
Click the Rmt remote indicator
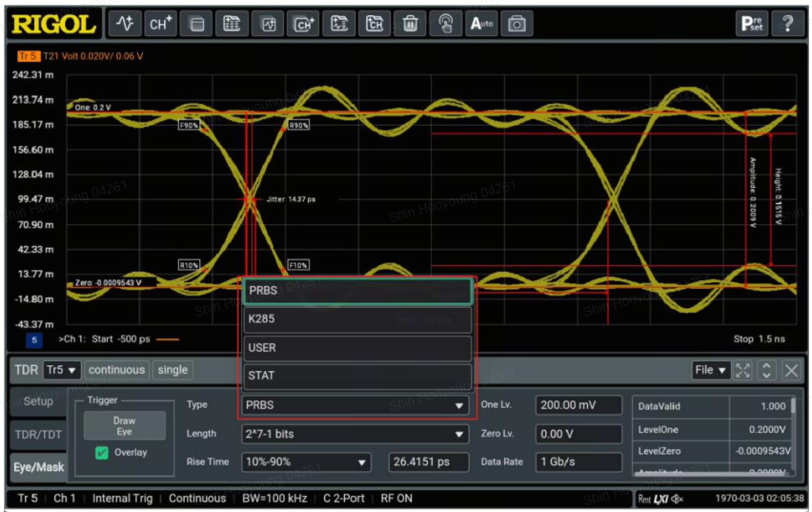click(644, 499)
